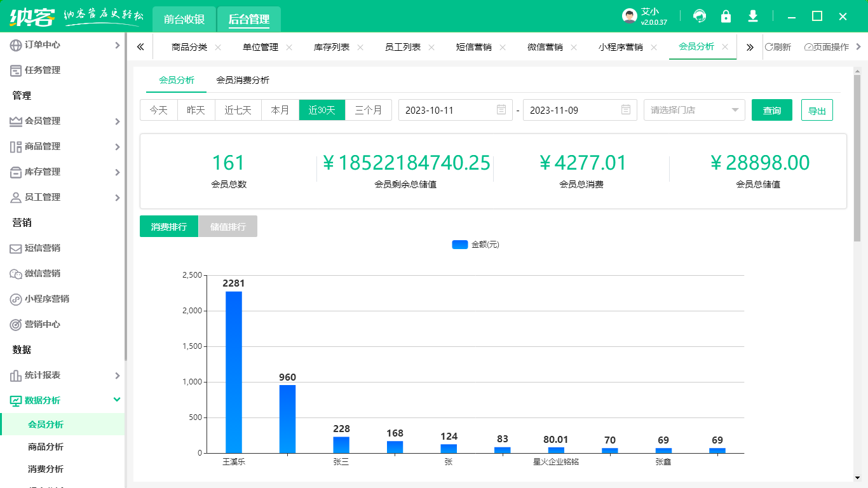Image resolution: width=868 pixels, height=488 pixels.
Task: Select the 近七天 date range option
Action: coord(238,110)
